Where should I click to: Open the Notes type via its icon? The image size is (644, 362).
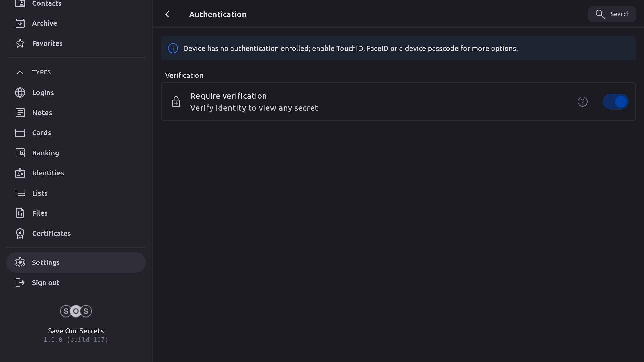click(20, 113)
